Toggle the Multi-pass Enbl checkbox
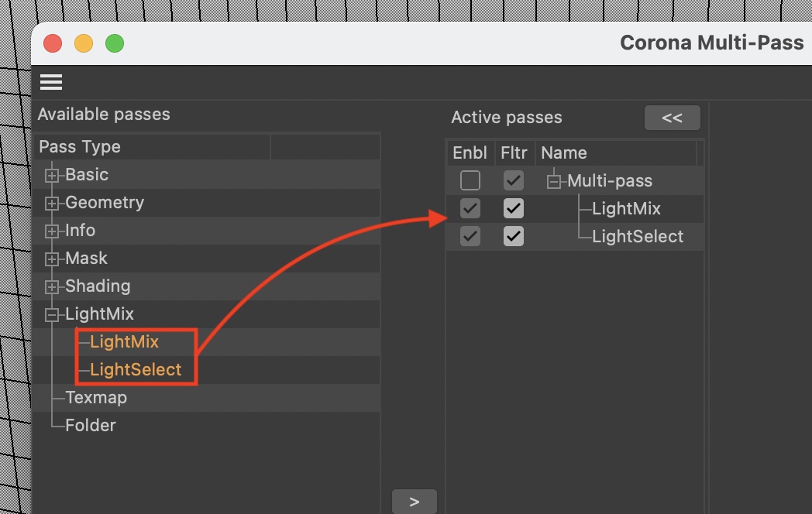812x514 pixels. point(470,181)
